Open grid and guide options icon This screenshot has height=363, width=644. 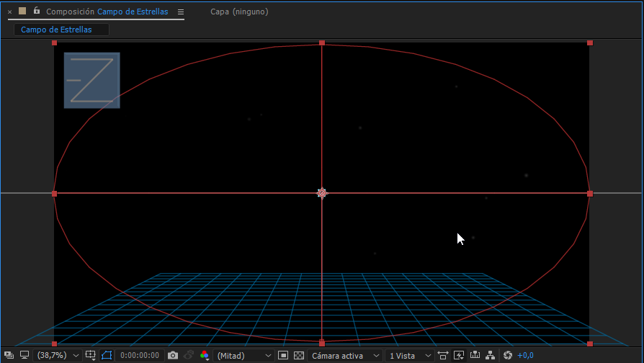pos(90,355)
